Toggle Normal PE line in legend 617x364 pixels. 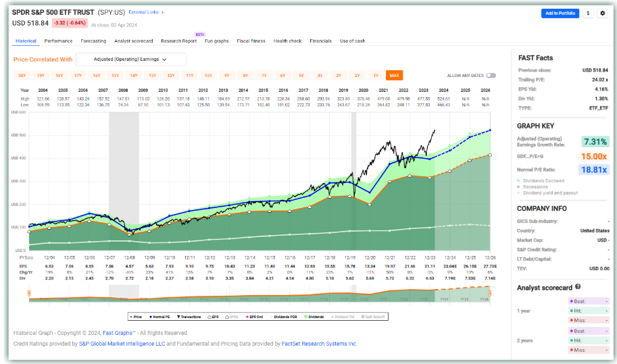(x=159, y=317)
